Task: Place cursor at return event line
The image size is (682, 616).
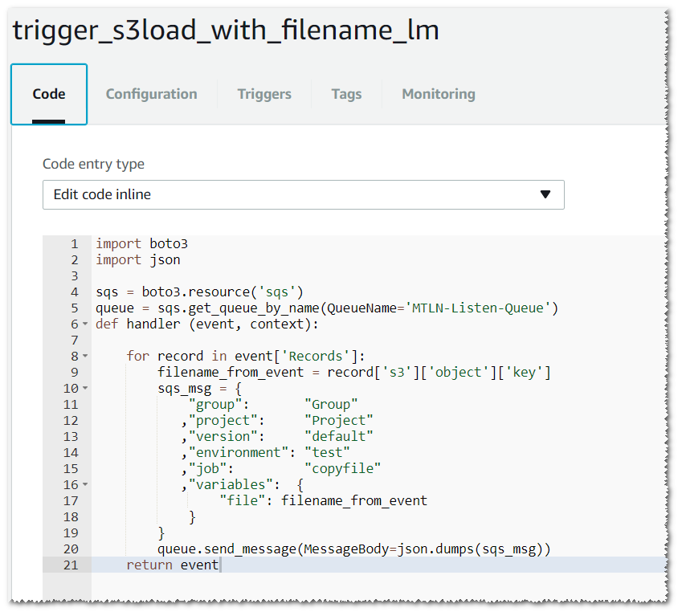Action: [x=172, y=565]
